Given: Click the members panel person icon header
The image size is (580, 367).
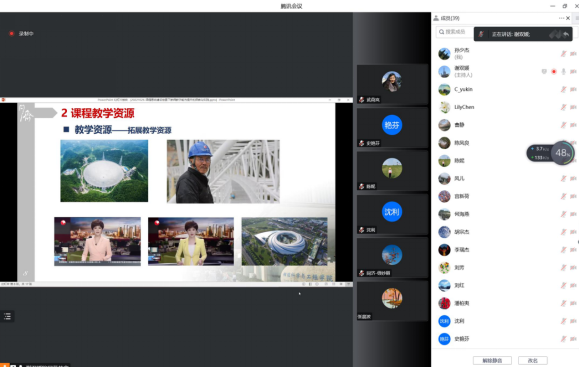Looking at the screenshot, I should [x=436, y=18].
